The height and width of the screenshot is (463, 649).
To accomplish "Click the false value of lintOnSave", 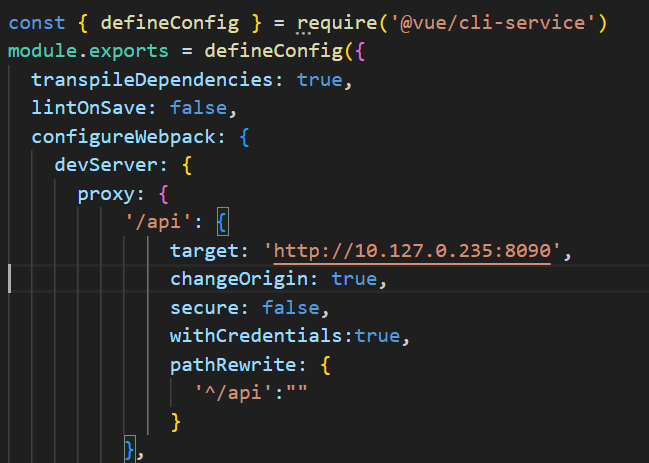I will 198,108.
